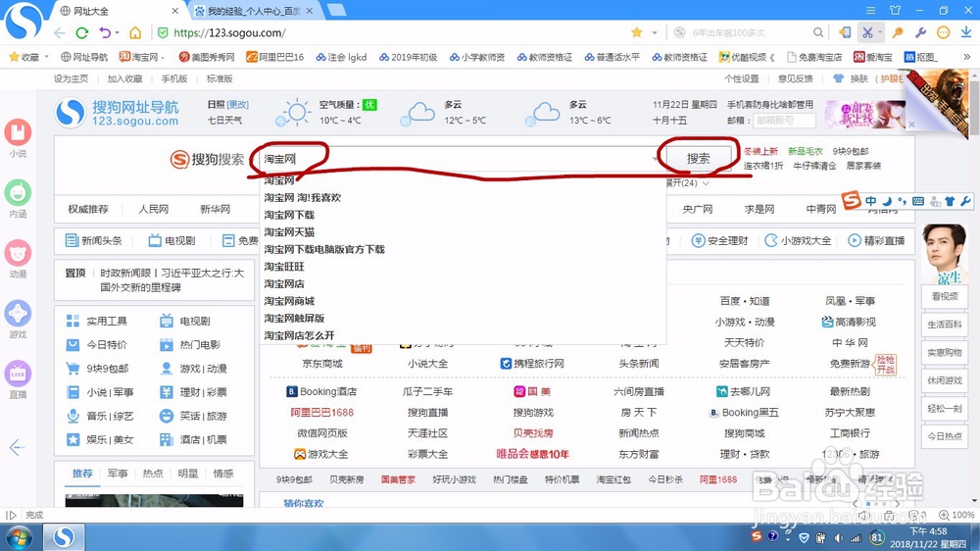The height and width of the screenshot is (551, 980).
Task: Open Windows Start button
Action: [19, 537]
